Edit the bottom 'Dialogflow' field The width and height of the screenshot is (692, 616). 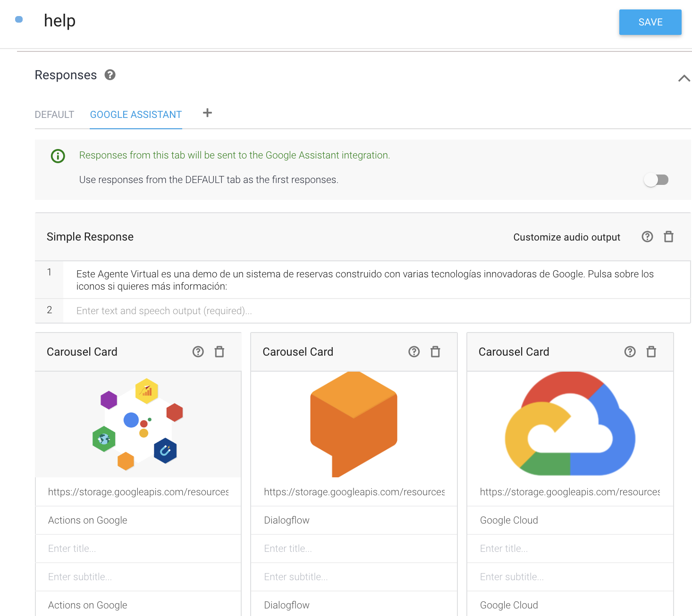point(354,604)
